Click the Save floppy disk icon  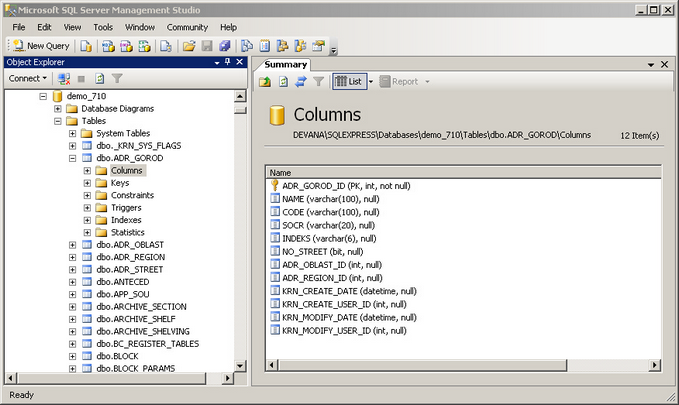tap(207, 45)
